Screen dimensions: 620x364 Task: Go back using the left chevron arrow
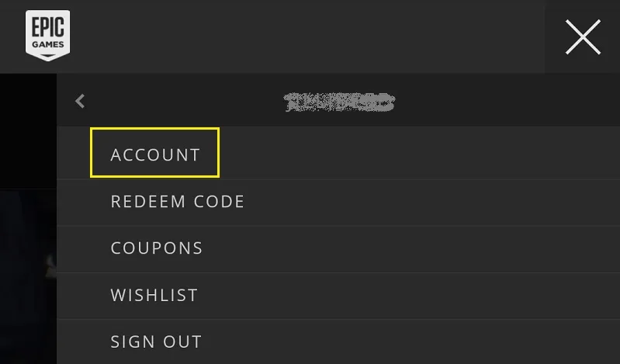point(80,101)
